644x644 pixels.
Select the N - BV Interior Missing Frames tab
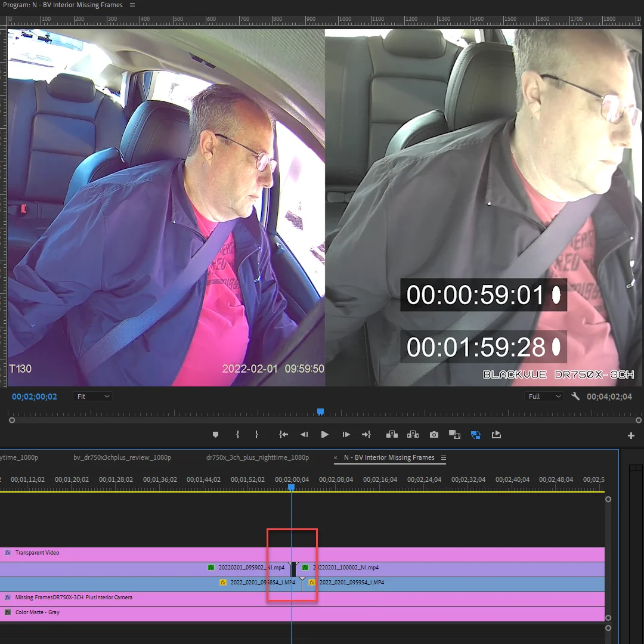click(389, 457)
